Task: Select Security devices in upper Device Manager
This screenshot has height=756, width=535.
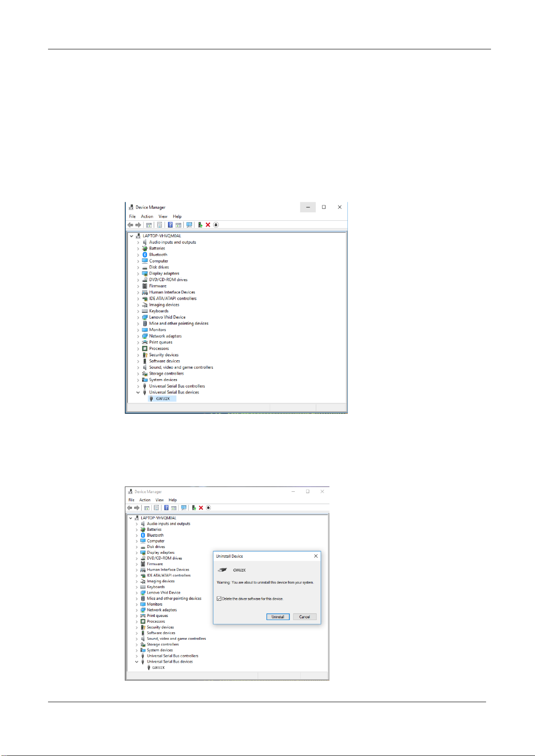Action: (164, 355)
